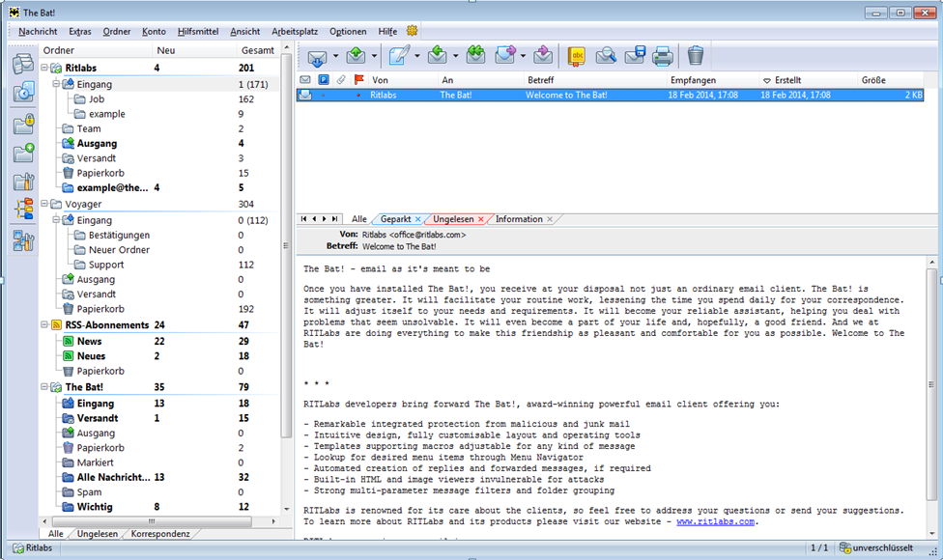Open the Ordner menu
This screenshot has height=560, width=943.
[117, 31]
